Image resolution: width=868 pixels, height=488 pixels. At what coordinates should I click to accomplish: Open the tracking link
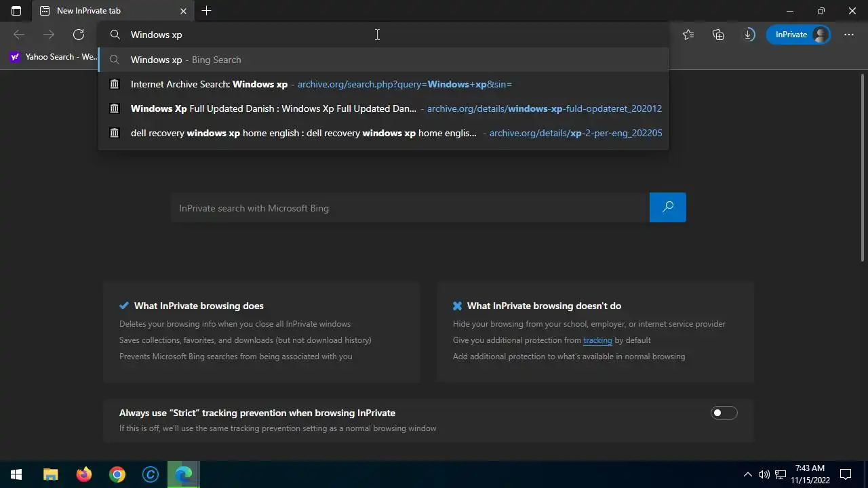[x=597, y=340]
